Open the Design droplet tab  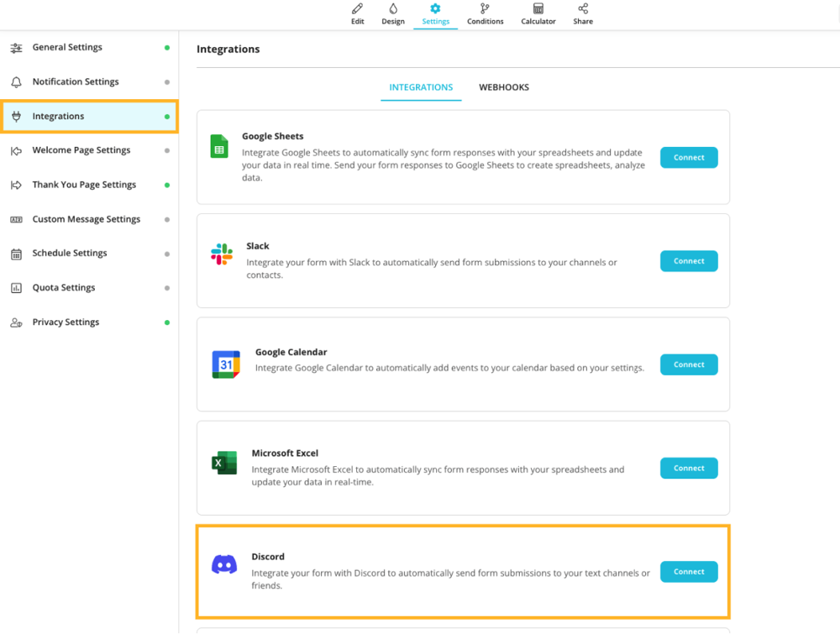(393, 14)
